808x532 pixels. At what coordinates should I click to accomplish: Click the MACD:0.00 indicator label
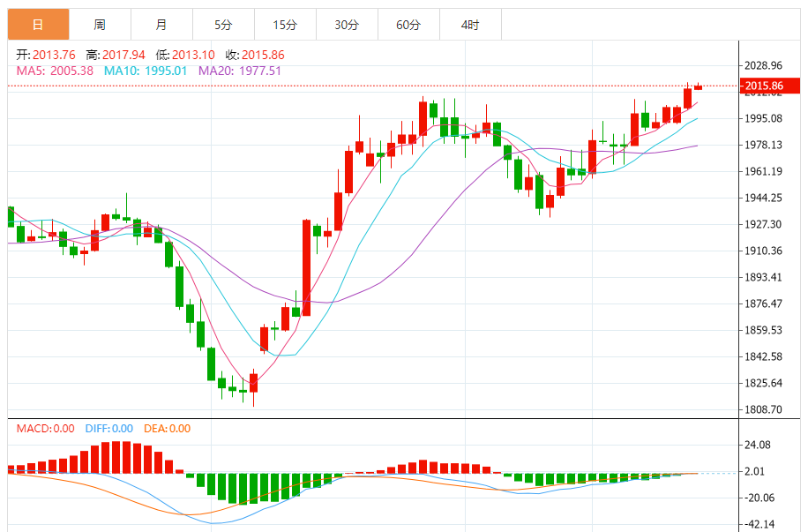[x=45, y=429]
